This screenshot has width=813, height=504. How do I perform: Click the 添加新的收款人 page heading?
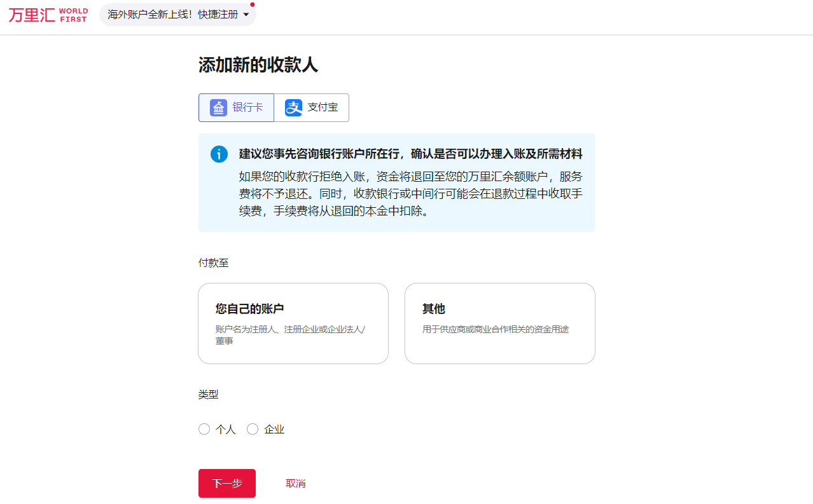coord(258,65)
